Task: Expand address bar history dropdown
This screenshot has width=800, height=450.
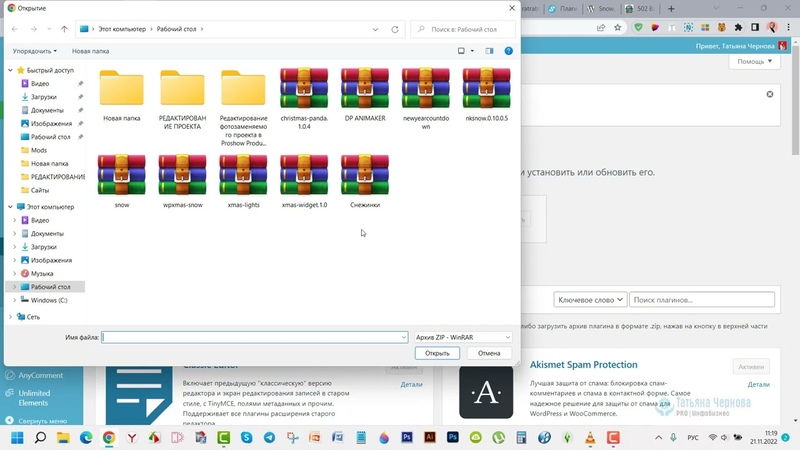Action: click(376, 29)
